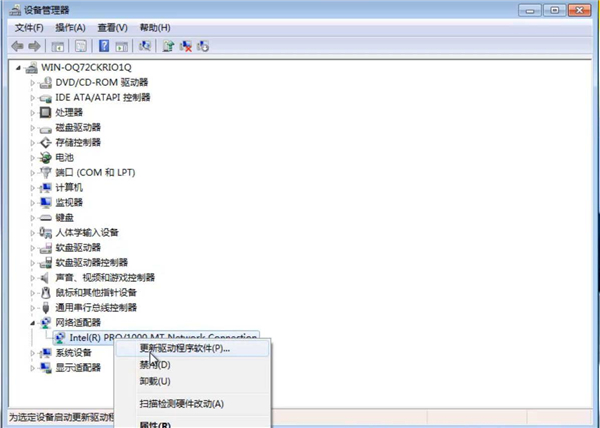Click the blue Help toolbar icon

tap(103, 46)
